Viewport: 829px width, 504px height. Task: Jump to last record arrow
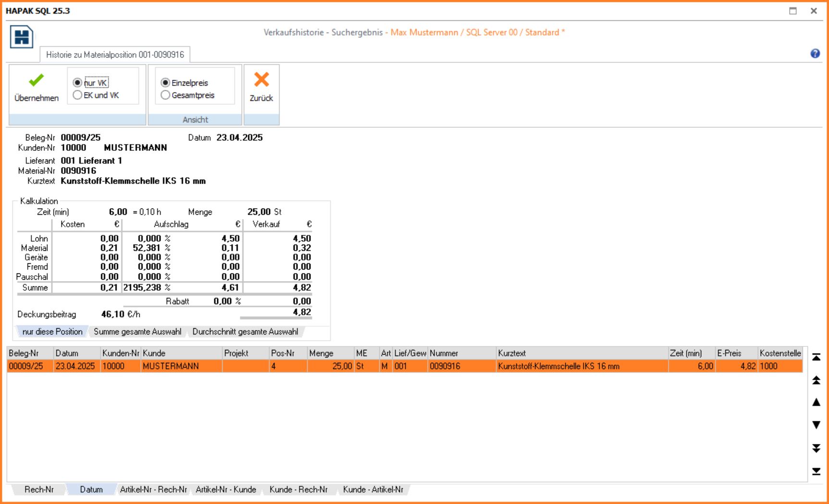(x=816, y=471)
